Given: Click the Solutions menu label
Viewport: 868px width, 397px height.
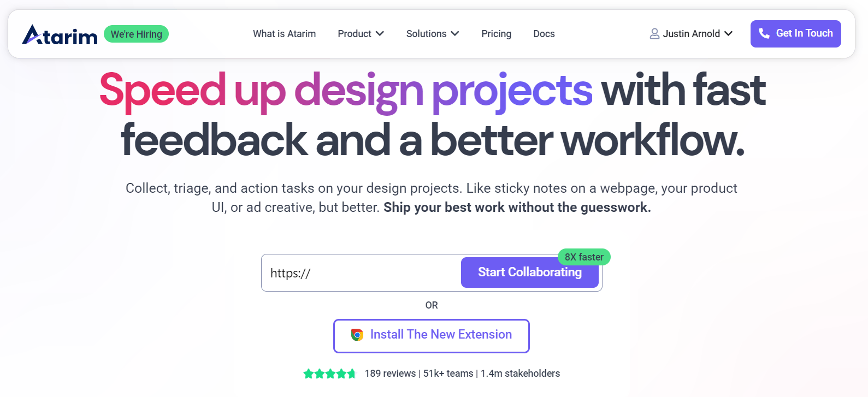Looking at the screenshot, I should (426, 34).
